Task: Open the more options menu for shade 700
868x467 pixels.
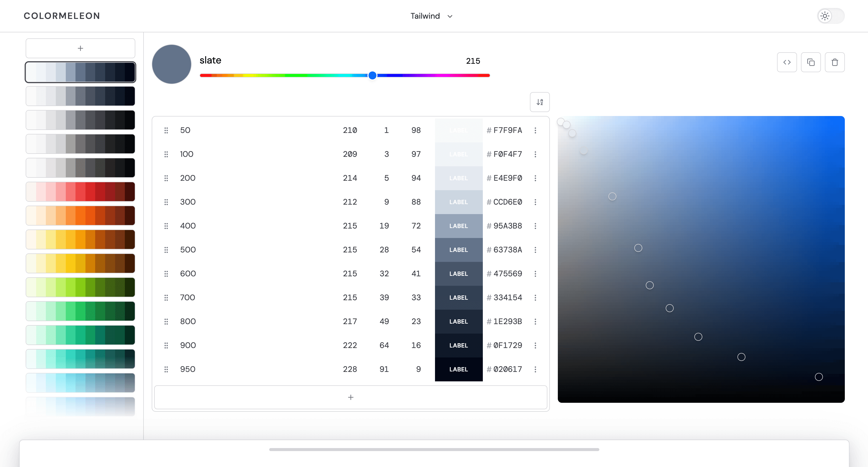Action: click(535, 298)
